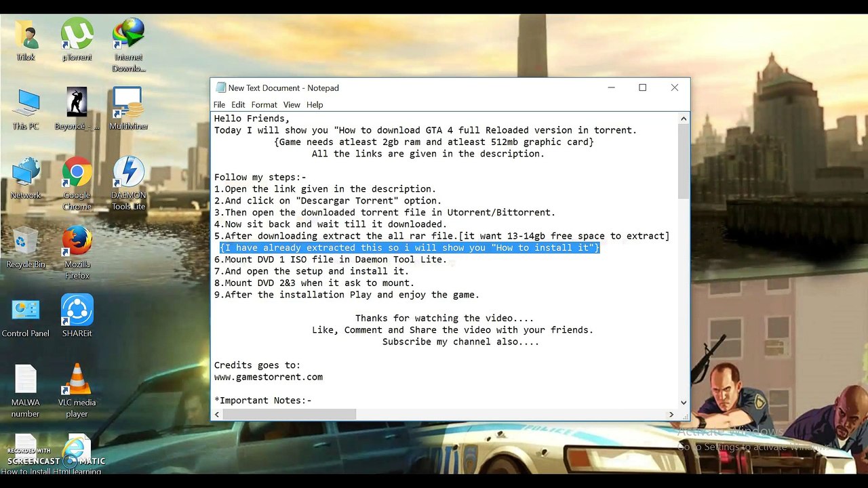The image size is (868, 488).
Task: Select the Beyoncé media file icon
Action: (x=77, y=108)
